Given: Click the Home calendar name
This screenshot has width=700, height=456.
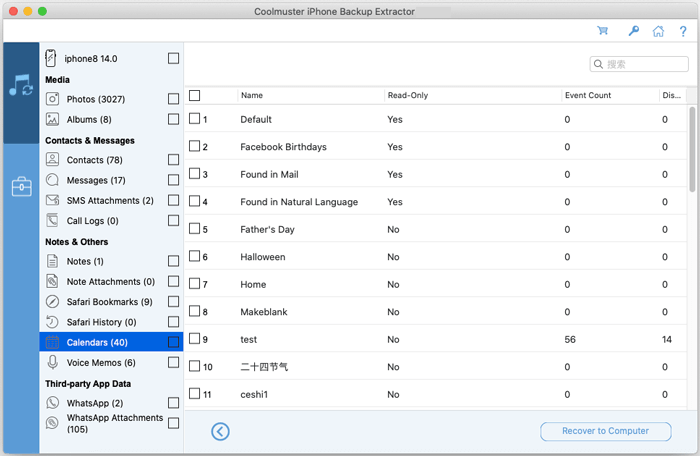Looking at the screenshot, I should 253,284.
